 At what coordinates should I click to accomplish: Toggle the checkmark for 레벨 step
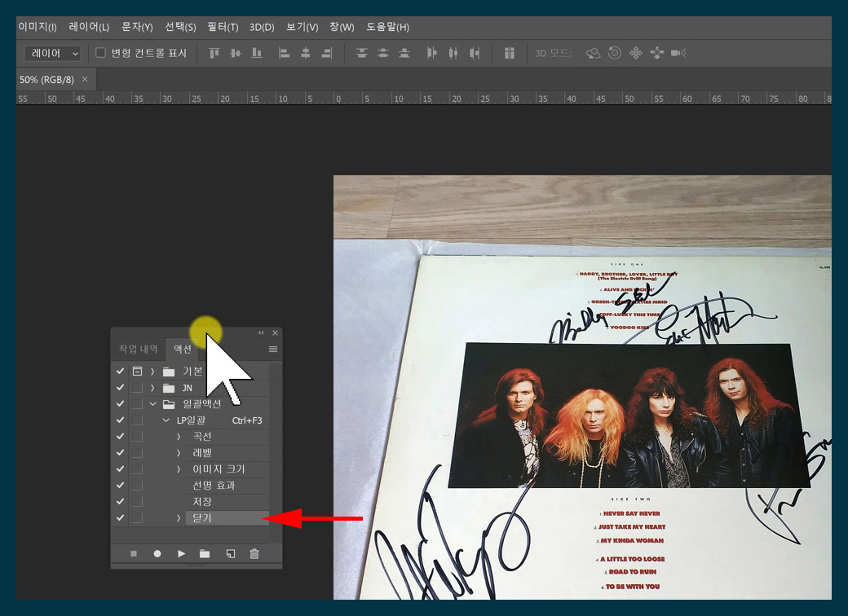coord(120,452)
